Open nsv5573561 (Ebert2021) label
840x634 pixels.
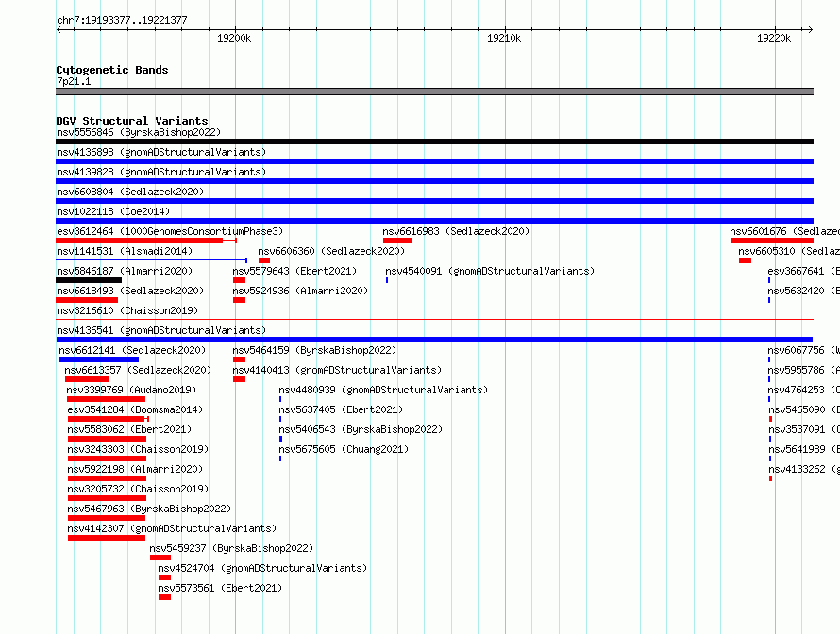(220, 588)
